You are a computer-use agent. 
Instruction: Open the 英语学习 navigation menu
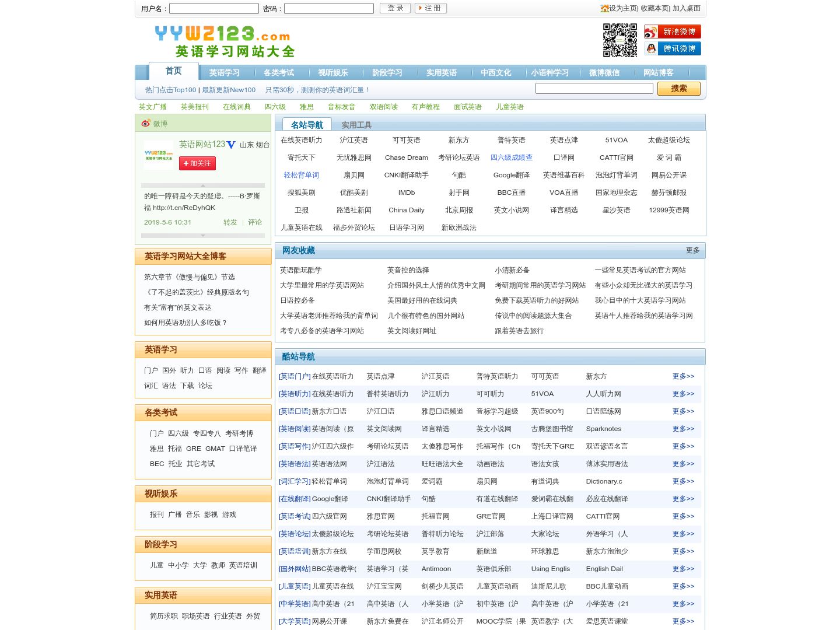[225, 73]
